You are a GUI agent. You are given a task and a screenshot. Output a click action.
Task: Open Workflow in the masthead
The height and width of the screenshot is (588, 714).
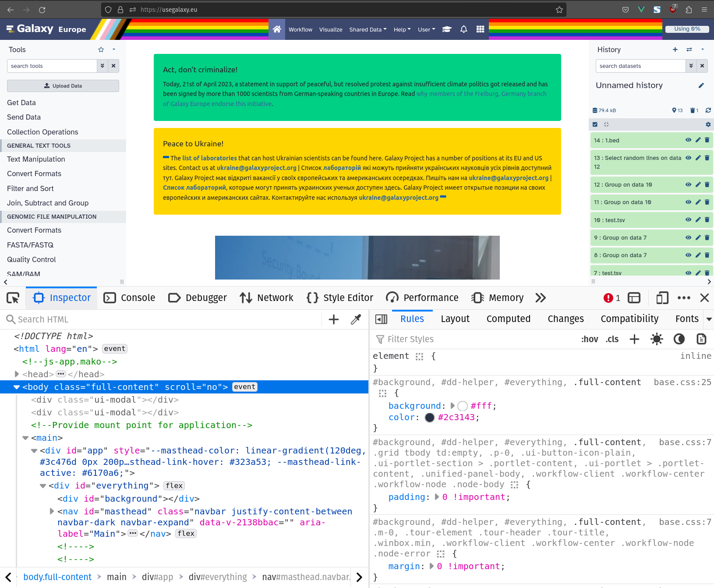pyautogui.click(x=300, y=29)
